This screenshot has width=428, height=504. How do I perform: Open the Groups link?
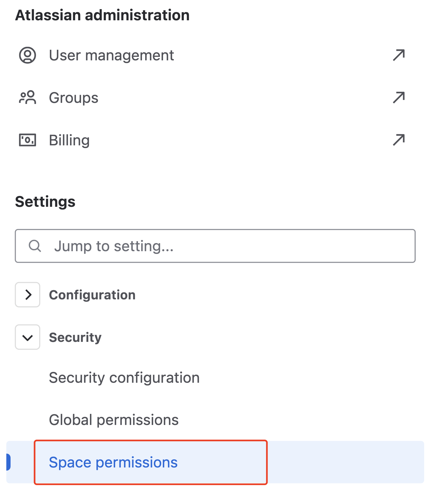(74, 97)
